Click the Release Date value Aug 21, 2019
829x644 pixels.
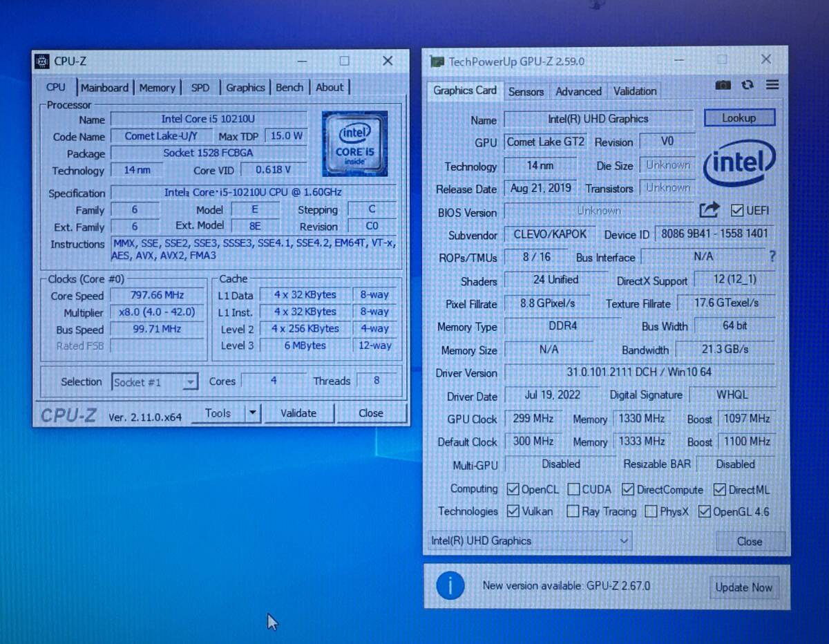pyautogui.click(x=541, y=188)
